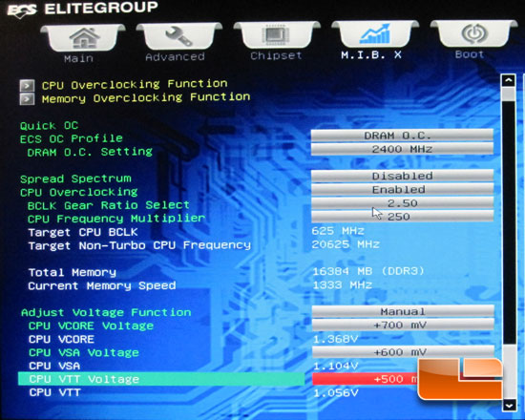Viewport: 525px width, 420px height.
Task: Open ECS OC Profile DRAM O.C. dropdown
Action: (x=402, y=136)
